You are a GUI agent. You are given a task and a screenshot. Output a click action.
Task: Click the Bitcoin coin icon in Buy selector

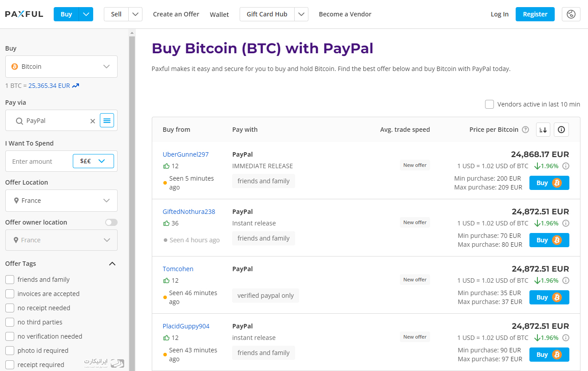click(14, 67)
